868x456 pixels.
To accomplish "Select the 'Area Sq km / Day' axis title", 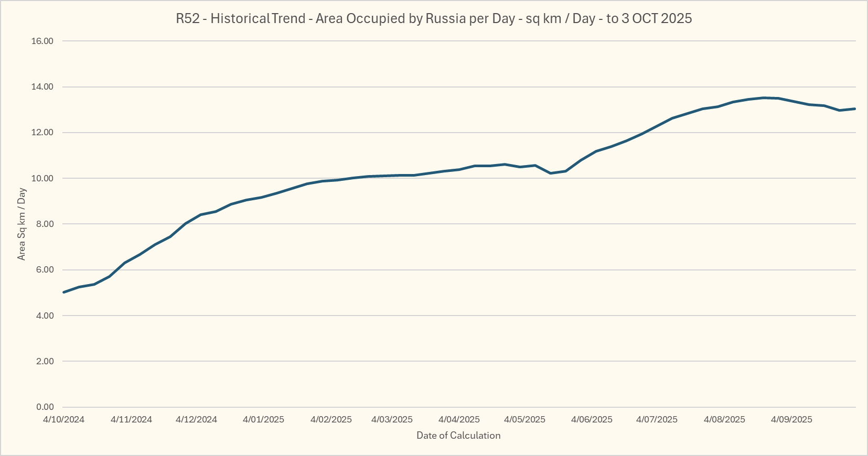I will click(22, 224).
